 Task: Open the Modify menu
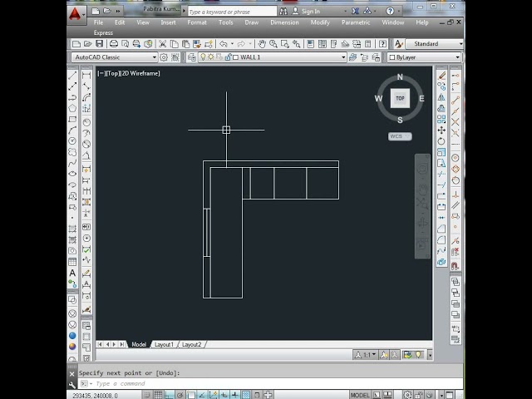click(320, 22)
